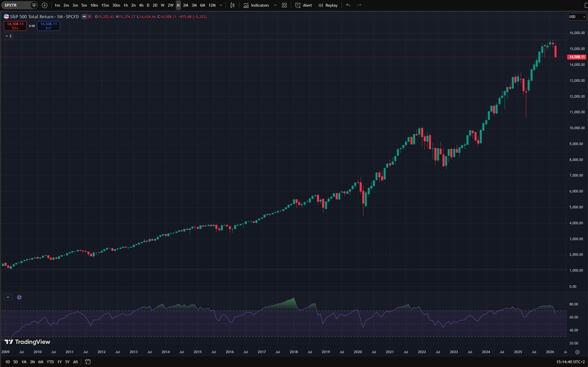The image size is (588, 367).
Task: Select the 2m interval
Action: pyautogui.click(x=66, y=5)
